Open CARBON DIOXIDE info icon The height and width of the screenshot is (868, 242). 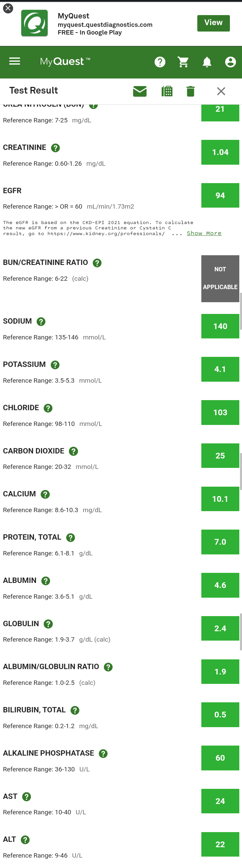pos(73,451)
